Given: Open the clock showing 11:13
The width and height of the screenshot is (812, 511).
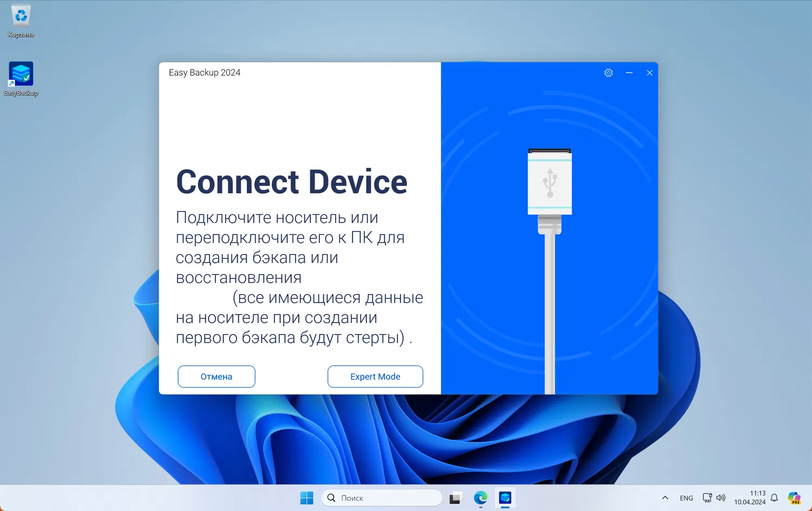Looking at the screenshot, I should [x=750, y=498].
